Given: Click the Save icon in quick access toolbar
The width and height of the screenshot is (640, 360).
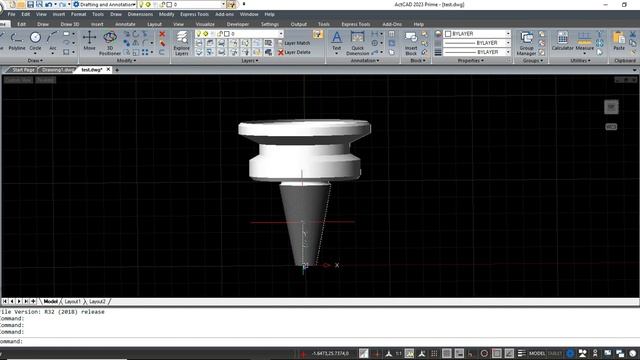Looking at the screenshot, I should coord(31,4).
